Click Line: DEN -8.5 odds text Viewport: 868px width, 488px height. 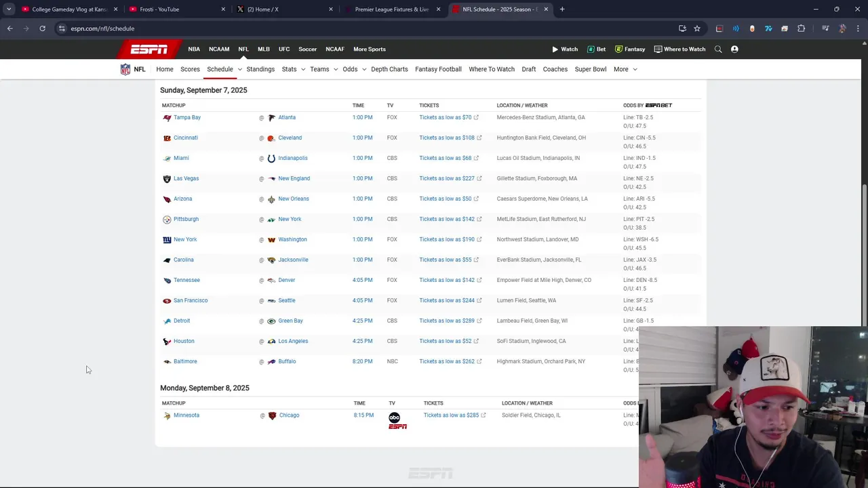640,280
